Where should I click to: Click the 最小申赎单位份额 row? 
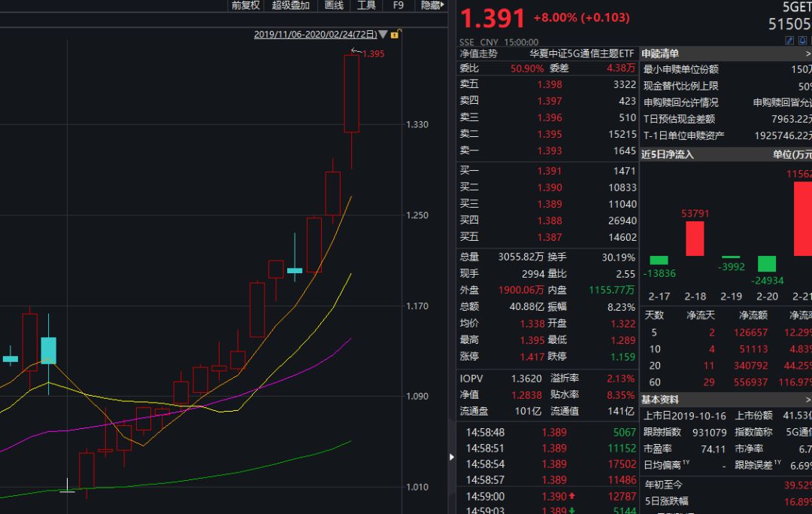[x=726, y=69]
